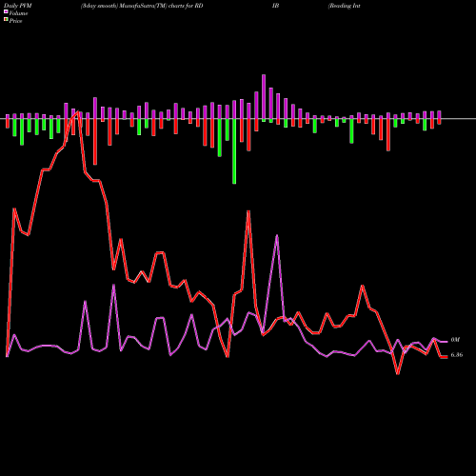Image resolution: width=476 pixels, height=476 pixels.
Task: Click the longest green downward bar
Action: [234, 151]
